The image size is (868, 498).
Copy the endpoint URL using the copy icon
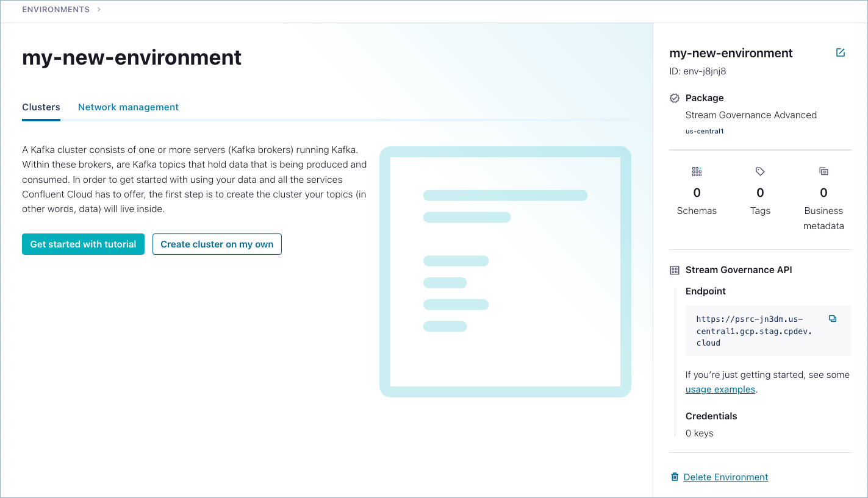(x=833, y=318)
